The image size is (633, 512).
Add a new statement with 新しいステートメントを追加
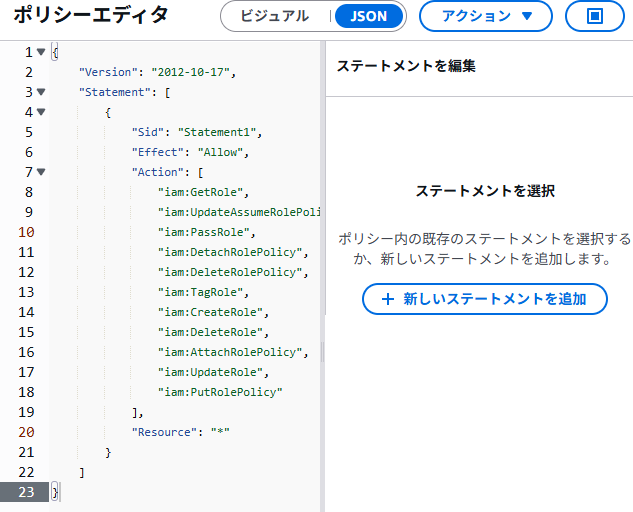[484, 299]
